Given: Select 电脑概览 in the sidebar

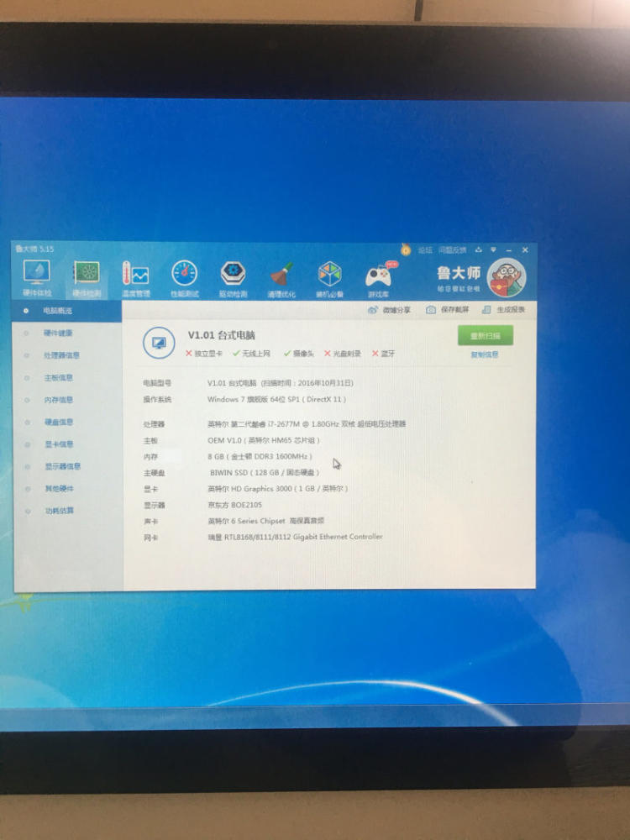Looking at the screenshot, I should (x=66, y=311).
